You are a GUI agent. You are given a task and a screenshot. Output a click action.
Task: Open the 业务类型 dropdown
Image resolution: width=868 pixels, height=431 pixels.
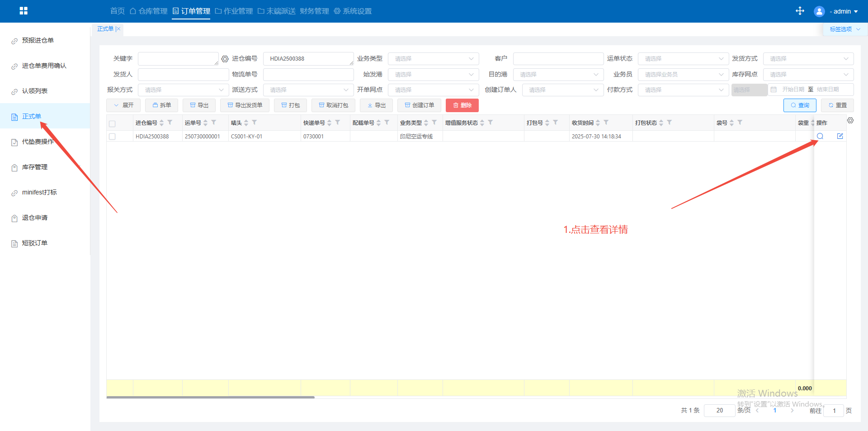[x=433, y=59]
